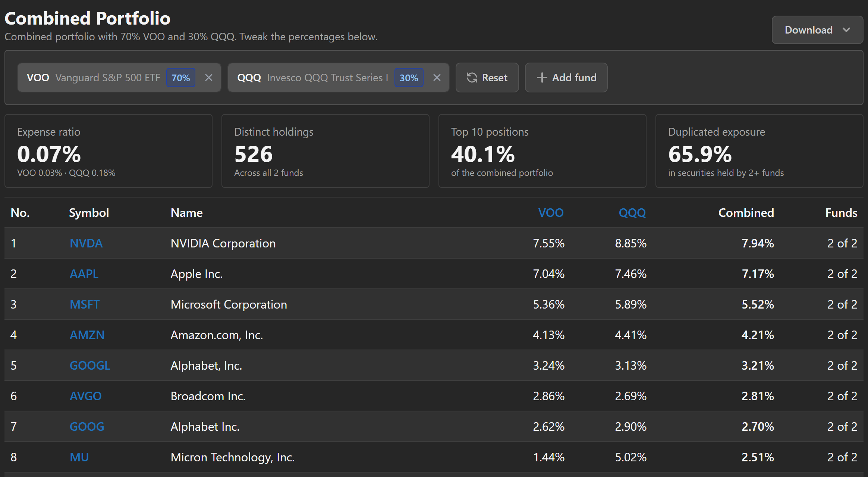Select the Micron Technology, Inc. name cell
The width and height of the screenshot is (868, 477).
click(233, 457)
